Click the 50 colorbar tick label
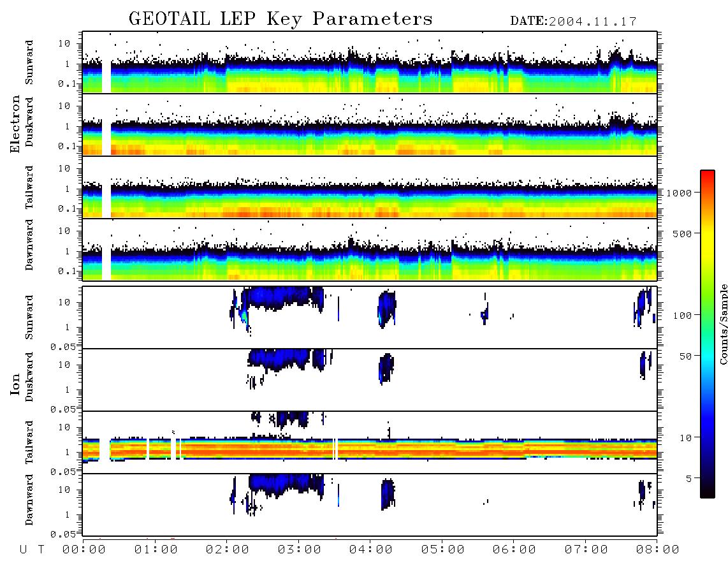This screenshot has height=561, width=728. pos(685,356)
